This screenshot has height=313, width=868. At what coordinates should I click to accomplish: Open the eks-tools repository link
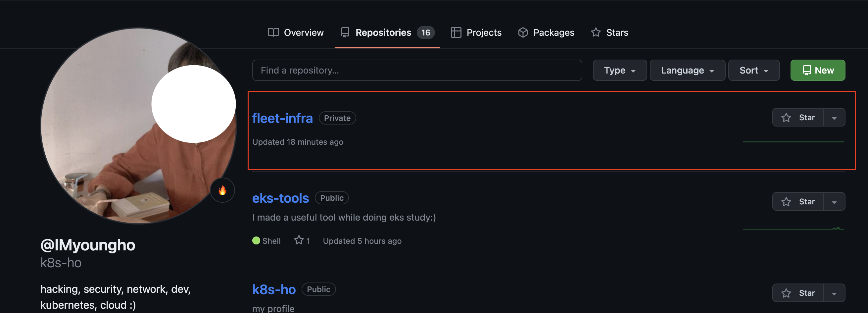coord(280,198)
